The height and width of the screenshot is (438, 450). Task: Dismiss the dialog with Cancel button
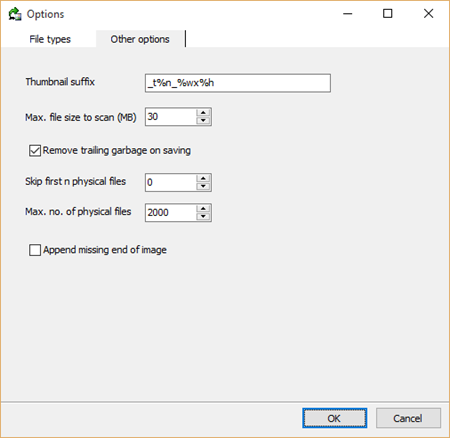(408, 418)
